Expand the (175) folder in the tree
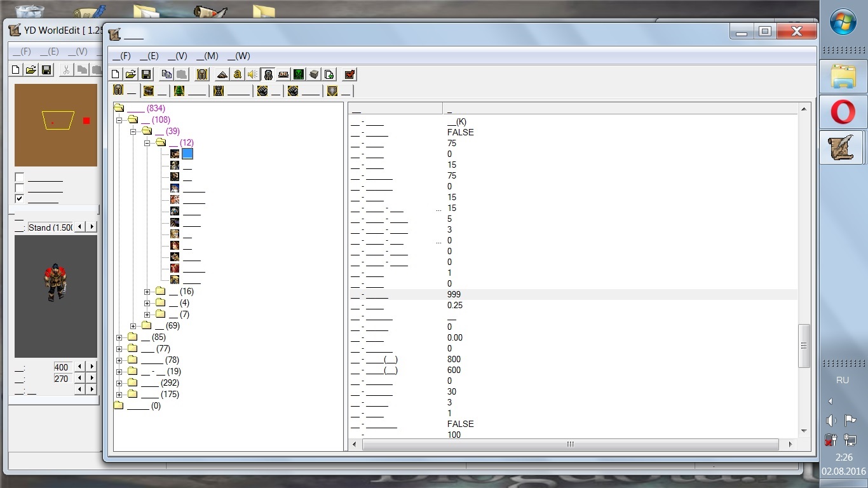This screenshot has height=488, width=868. (x=119, y=395)
